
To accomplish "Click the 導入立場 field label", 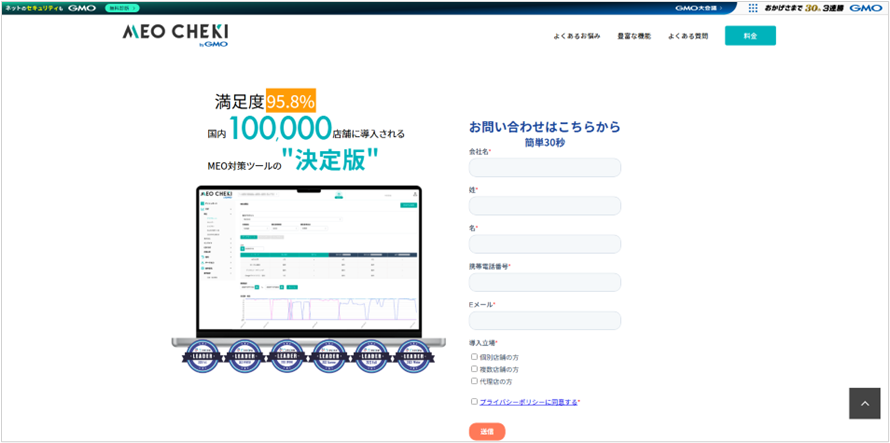I will pos(483,342).
